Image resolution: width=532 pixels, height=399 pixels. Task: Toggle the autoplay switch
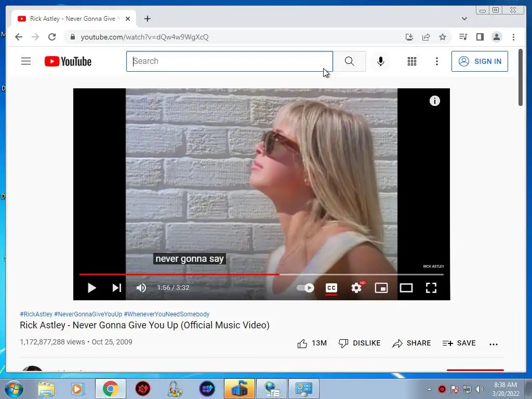tap(305, 288)
